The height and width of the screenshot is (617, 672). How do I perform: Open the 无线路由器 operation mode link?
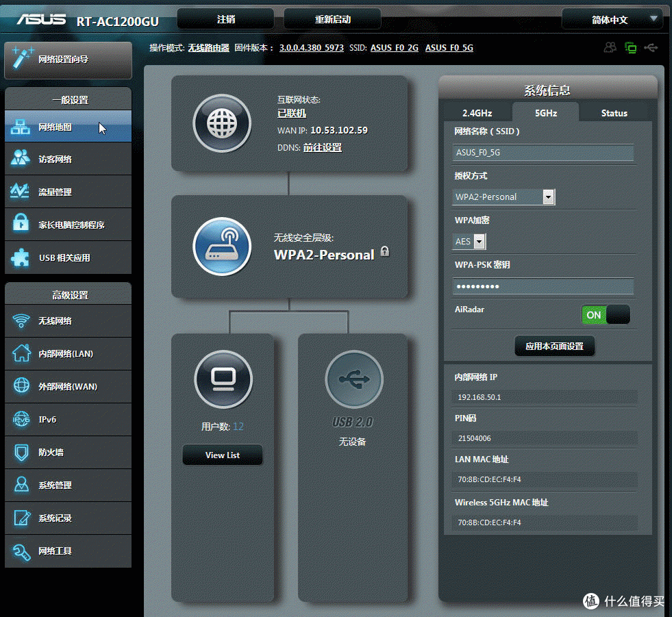coord(208,48)
